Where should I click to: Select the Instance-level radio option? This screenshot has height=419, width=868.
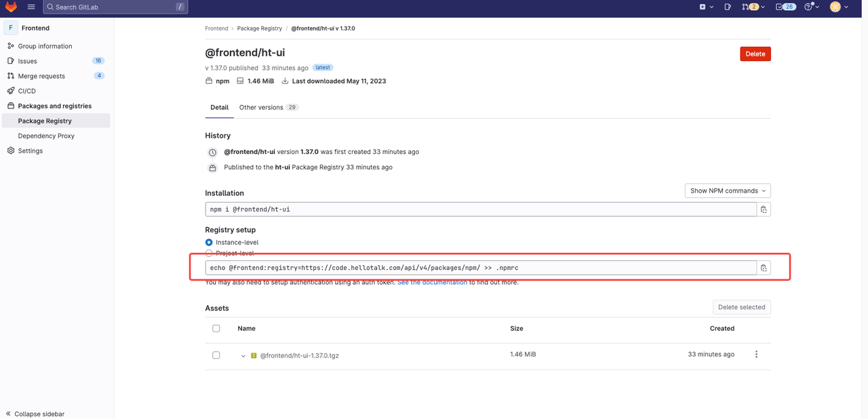209,242
